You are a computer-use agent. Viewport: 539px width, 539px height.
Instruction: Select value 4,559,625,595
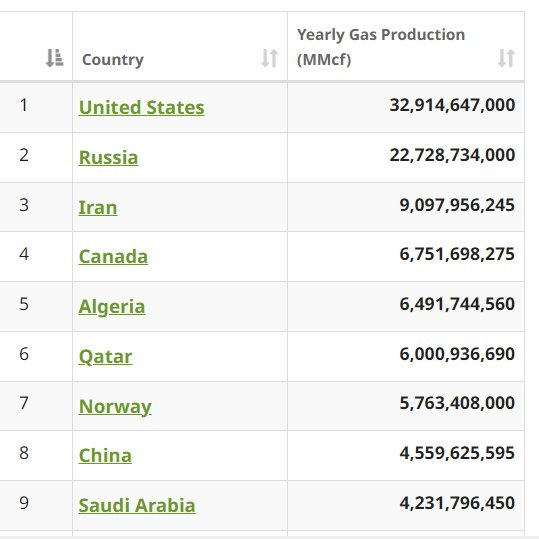click(457, 453)
